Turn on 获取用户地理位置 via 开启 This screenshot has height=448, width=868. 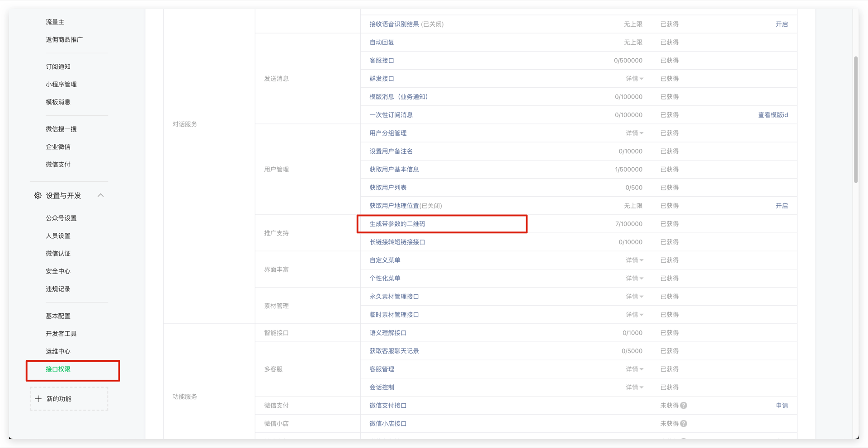[x=781, y=206]
